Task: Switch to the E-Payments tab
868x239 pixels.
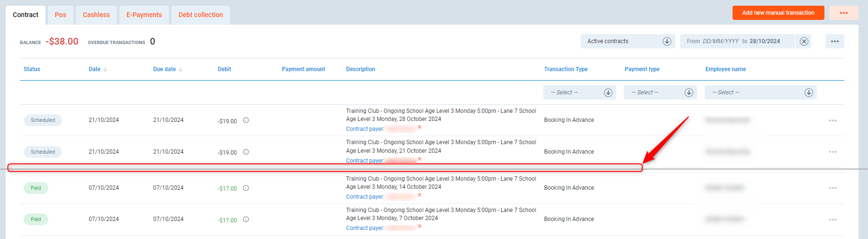Action: coord(144,15)
